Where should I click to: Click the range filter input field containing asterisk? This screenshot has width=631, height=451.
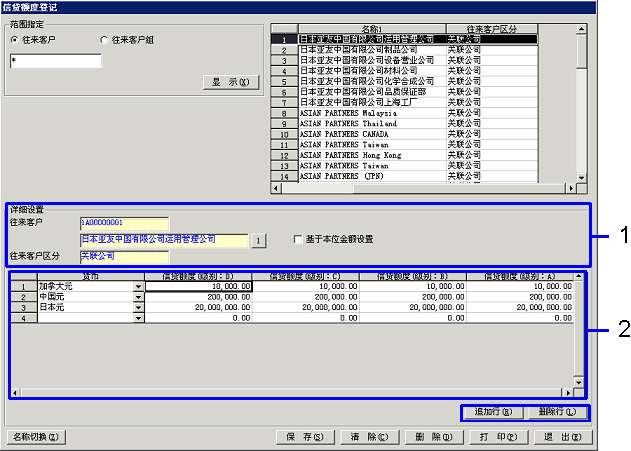(56, 61)
